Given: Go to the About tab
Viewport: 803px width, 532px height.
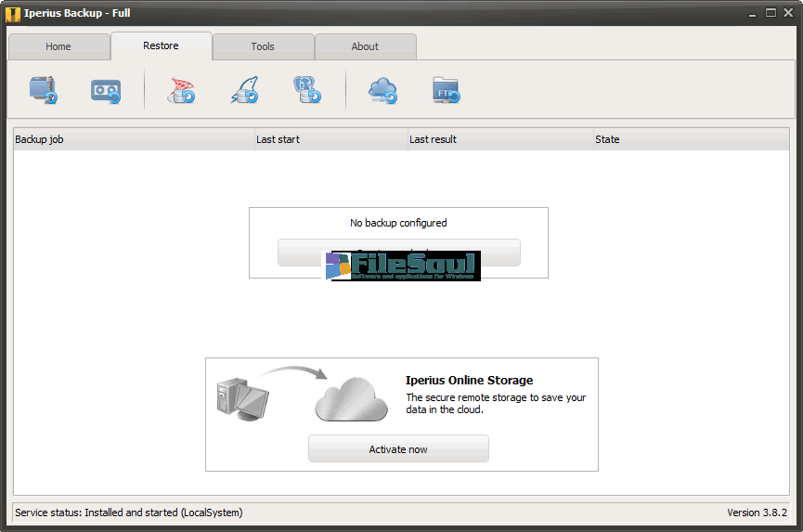Looking at the screenshot, I should 365,46.
